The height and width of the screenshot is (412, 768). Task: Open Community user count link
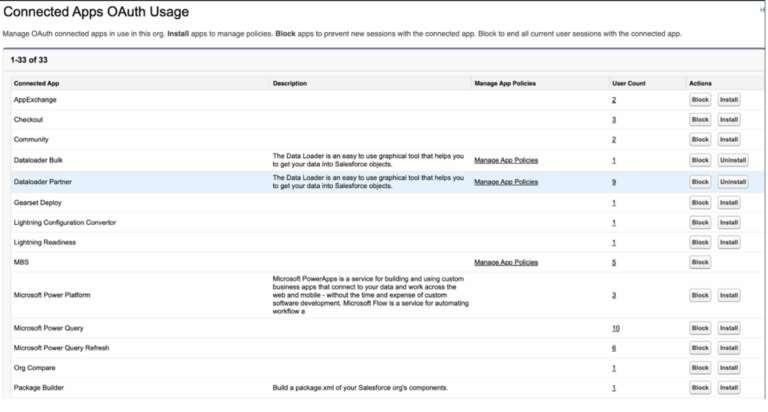[x=614, y=140]
